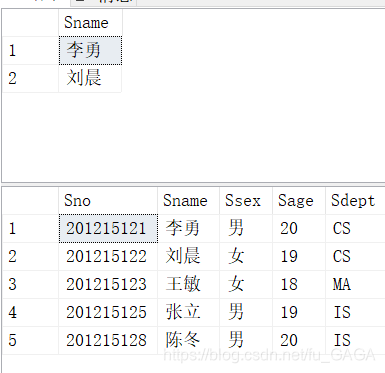Screen dimensions: 385x373
Task: Select the Ssex cell in the 李勇 row
Action: [246, 228]
